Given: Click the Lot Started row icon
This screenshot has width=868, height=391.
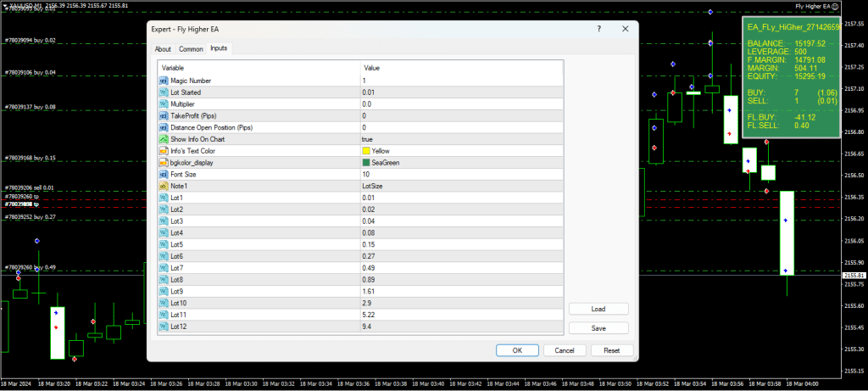Looking at the screenshot, I should click(x=164, y=92).
